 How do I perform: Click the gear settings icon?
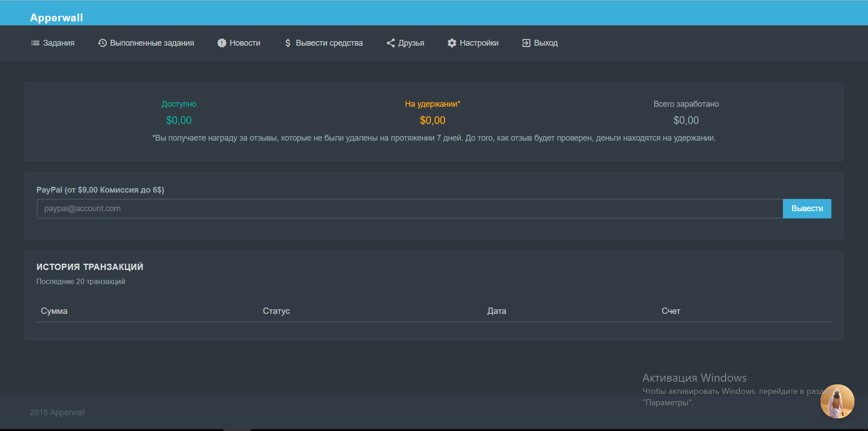pyautogui.click(x=452, y=43)
